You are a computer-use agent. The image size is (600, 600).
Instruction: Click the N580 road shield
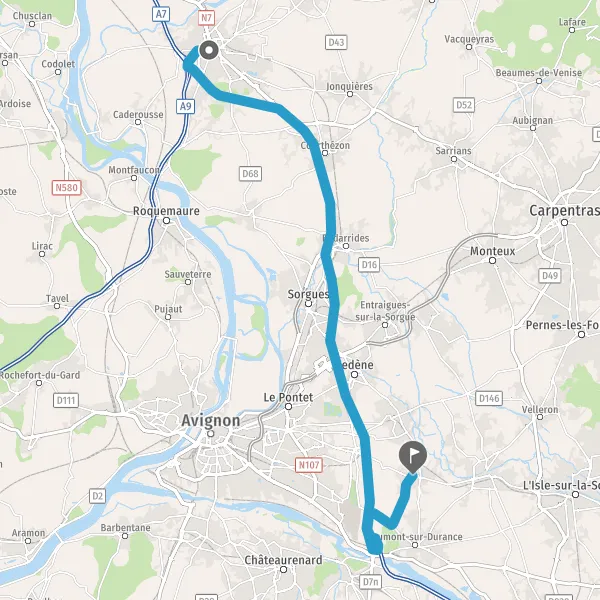[67, 188]
